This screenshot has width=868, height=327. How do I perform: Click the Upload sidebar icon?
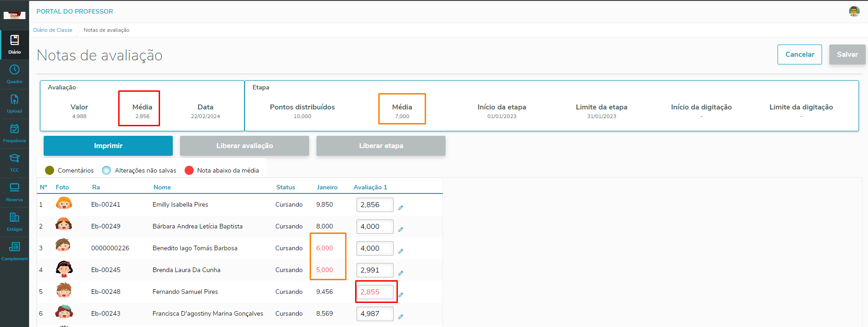pos(15,99)
